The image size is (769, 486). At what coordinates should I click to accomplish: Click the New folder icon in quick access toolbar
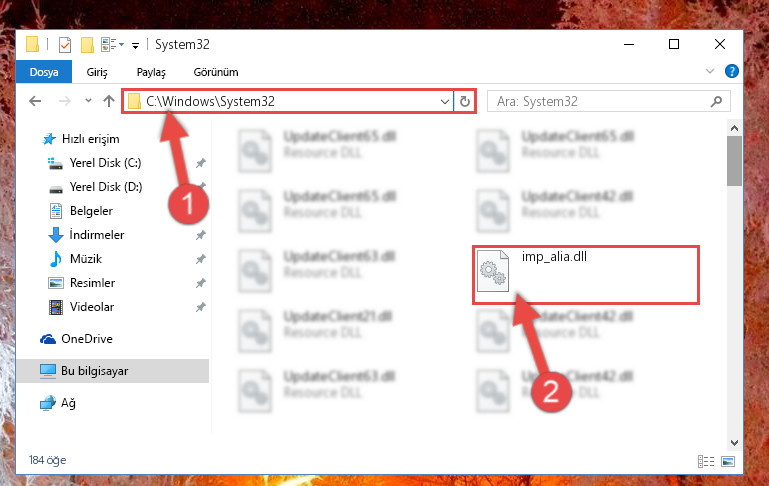point(87,45)
